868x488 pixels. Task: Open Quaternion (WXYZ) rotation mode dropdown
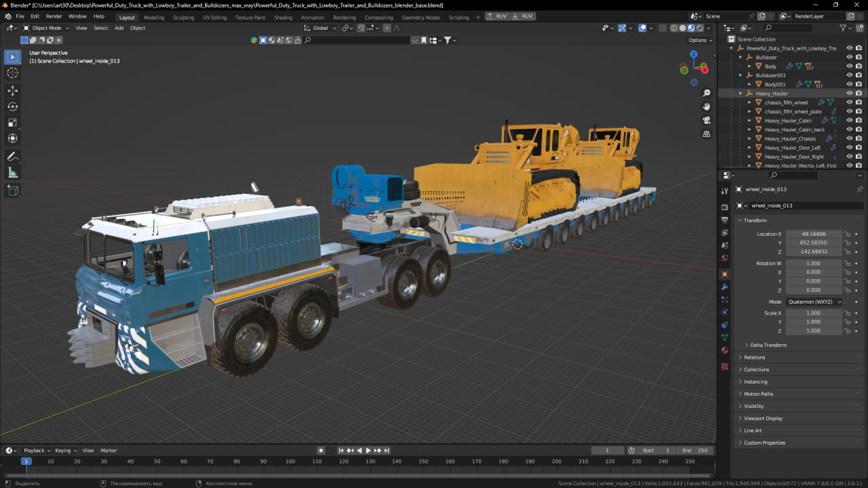(814, 302)
